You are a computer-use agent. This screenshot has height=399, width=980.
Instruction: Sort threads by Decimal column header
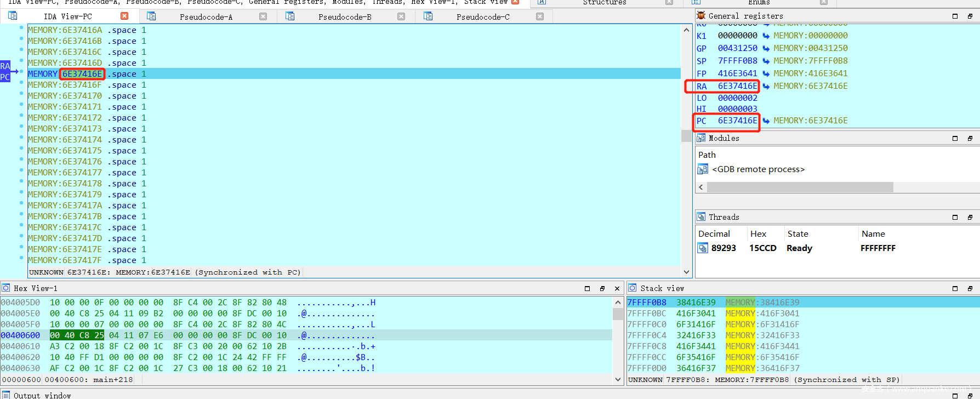714,234
